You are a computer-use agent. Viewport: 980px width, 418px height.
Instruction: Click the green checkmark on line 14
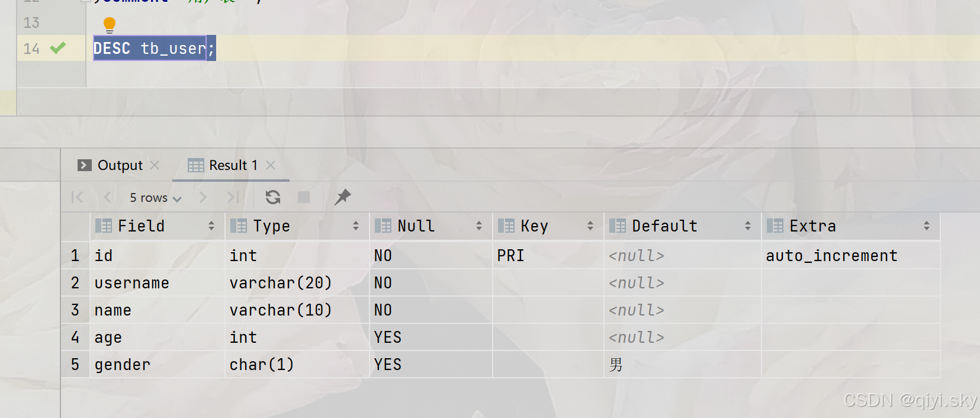pyautogui.click(x=57, y=49)
